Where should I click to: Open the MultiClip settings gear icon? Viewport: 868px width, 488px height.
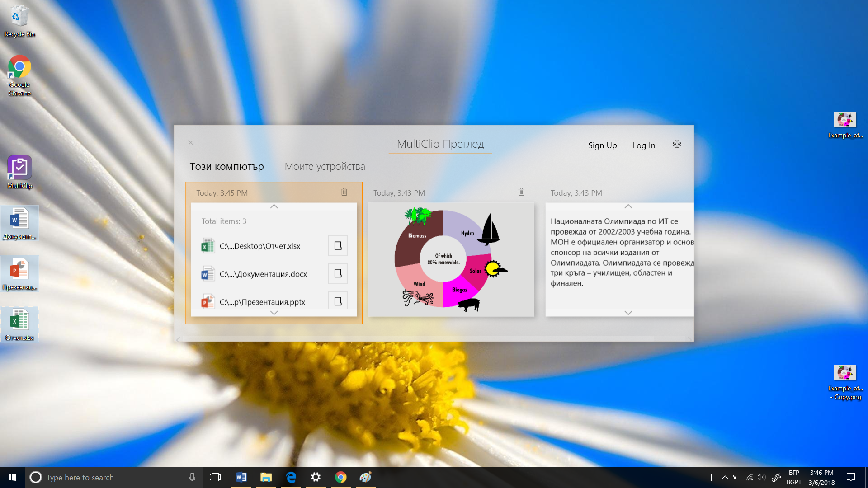(677, 144)
